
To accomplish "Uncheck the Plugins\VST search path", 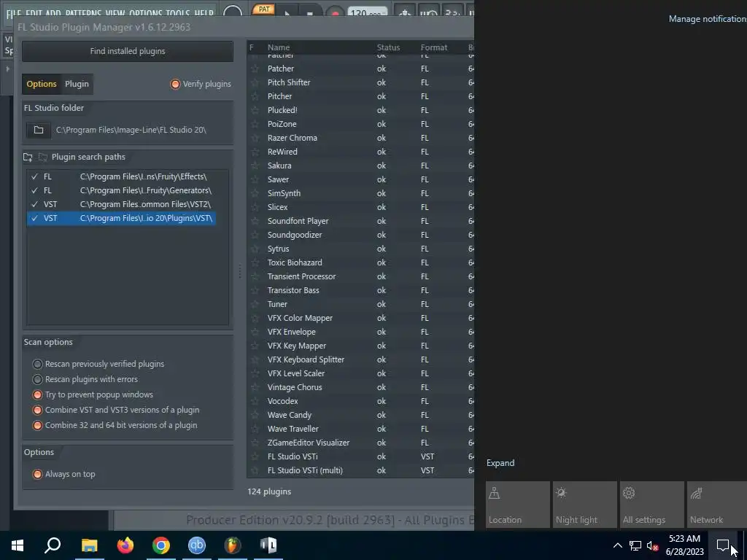I will tap(34, 218).
